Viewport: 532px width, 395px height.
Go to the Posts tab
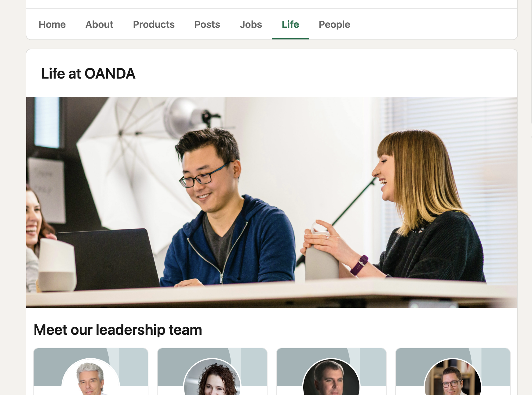point(207,24)
